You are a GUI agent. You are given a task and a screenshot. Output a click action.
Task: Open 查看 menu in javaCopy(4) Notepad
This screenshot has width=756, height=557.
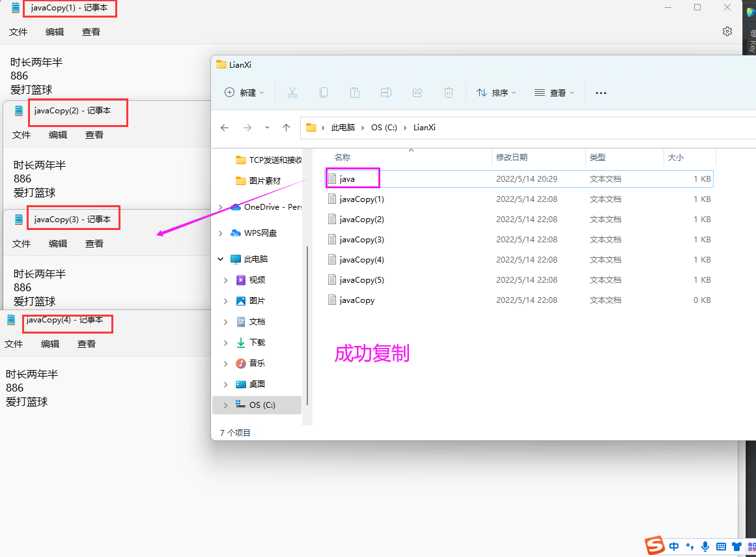coord(87,344)
